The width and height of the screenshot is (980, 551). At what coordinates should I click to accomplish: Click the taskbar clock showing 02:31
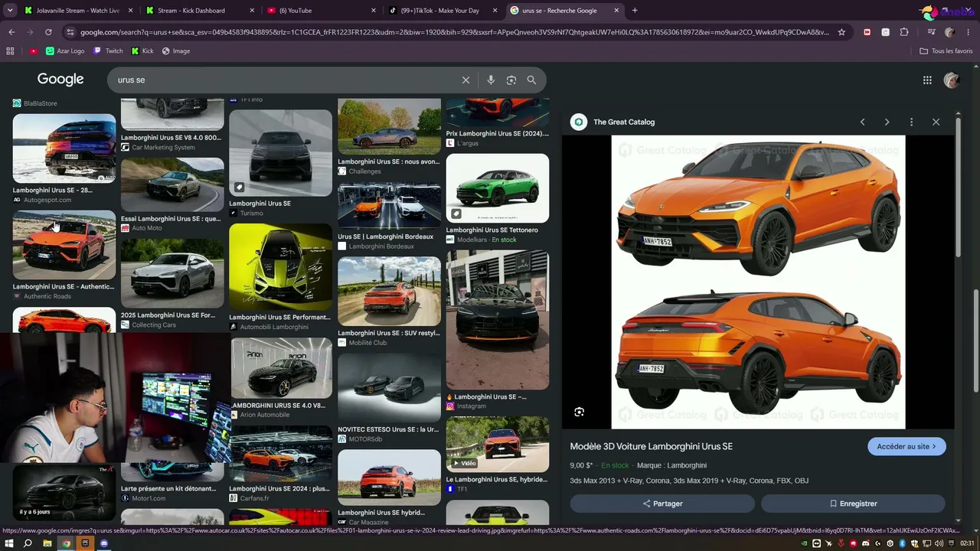point(967,543)
